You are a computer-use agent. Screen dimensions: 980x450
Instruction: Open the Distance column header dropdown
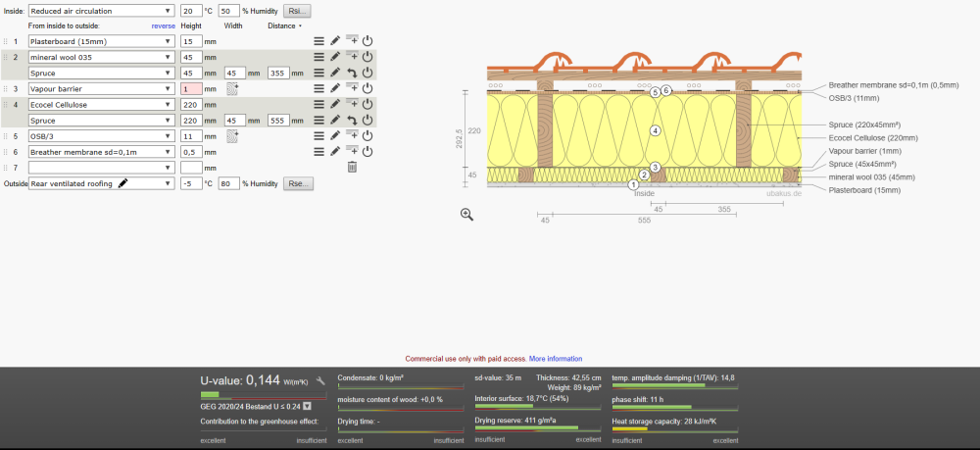284,25
